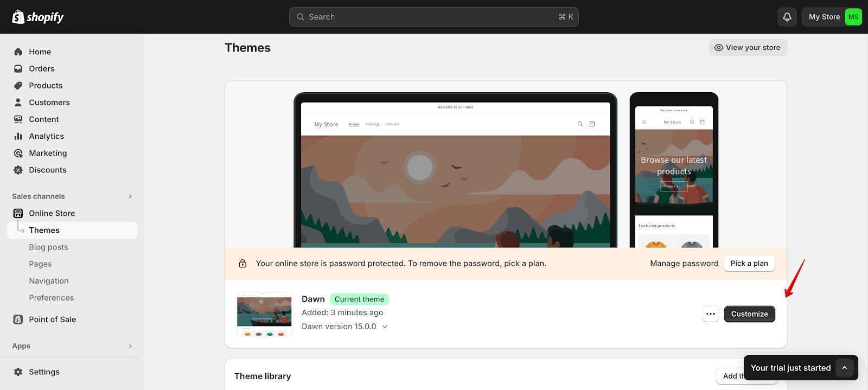Click the Analytics bar chart icon

(x=18, y=136)
